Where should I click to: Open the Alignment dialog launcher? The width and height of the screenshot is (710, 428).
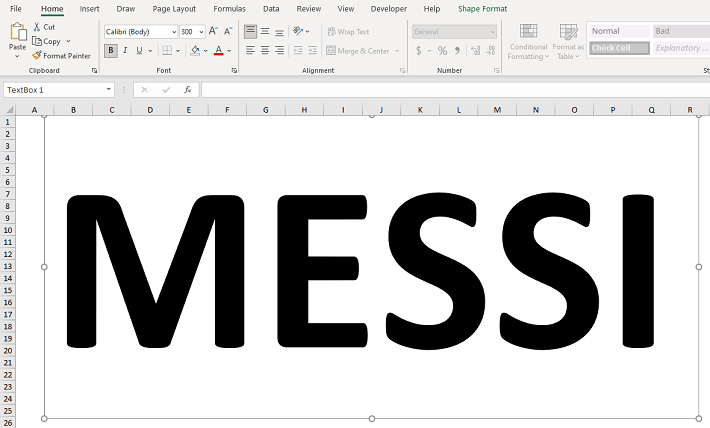click(x=402, y=71)
